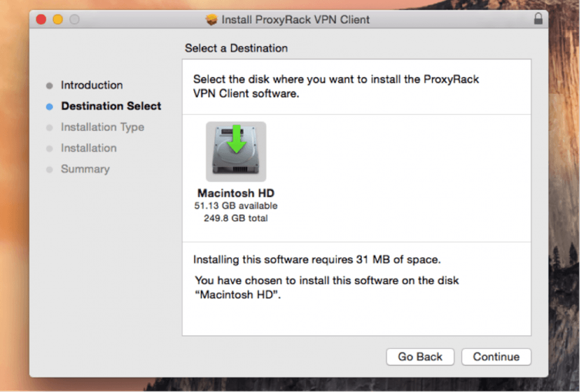Image resolution: width=580 pixels, height=392 pixels.
Task: Close the installer window with red button
Action: pyautogui.click(x=41, y=19)
